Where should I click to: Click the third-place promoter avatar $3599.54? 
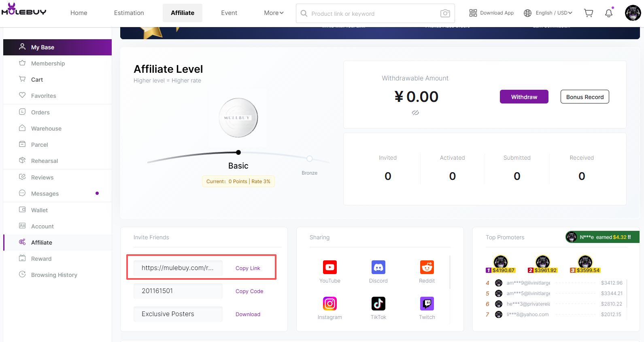point(585,262)
